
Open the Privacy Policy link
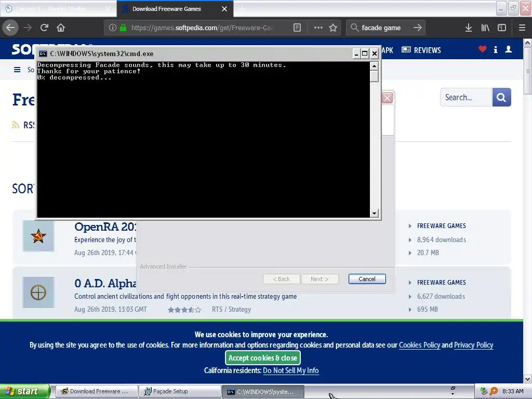(474, 345)
